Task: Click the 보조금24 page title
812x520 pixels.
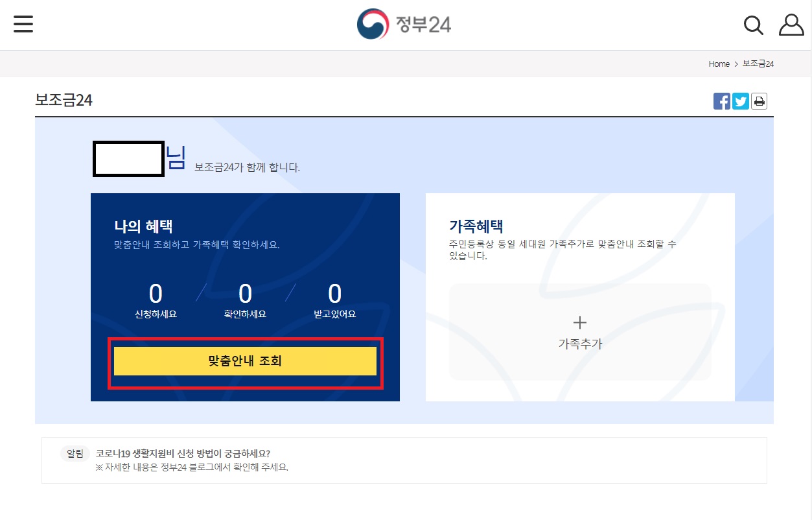Action: (x=64, y=100)
